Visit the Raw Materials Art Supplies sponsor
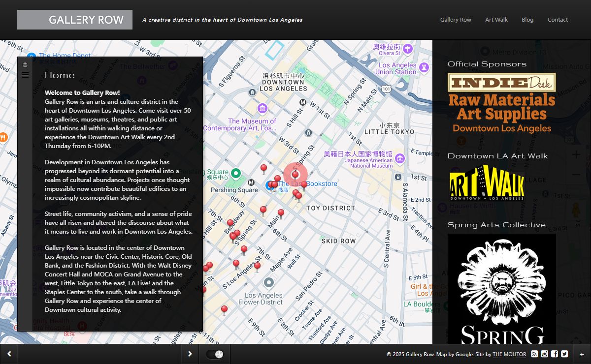The width and height of the screenshot is (591, 364). coord(502,114)
